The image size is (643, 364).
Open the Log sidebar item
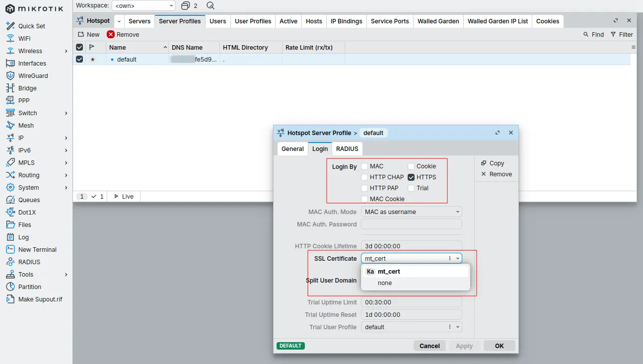[23, 237]
